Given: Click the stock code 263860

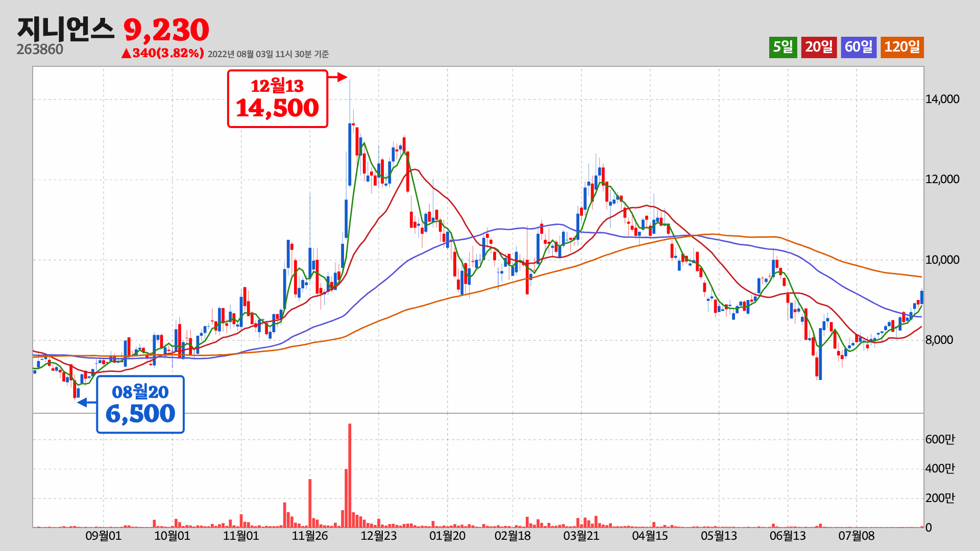Looking at the screenshot, I should [40, 50].
